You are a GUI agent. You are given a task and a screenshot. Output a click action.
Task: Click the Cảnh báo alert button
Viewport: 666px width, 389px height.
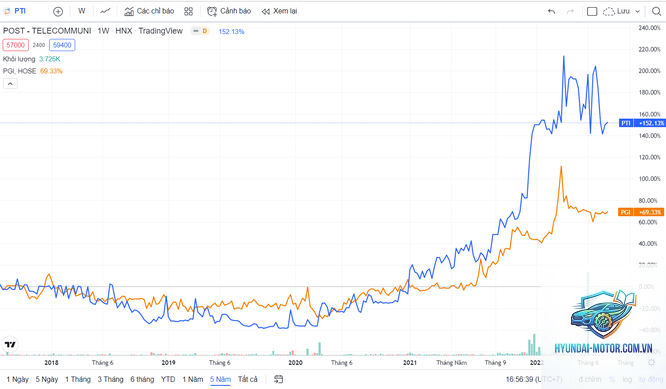pyautogui.click(x=229, y=11)
